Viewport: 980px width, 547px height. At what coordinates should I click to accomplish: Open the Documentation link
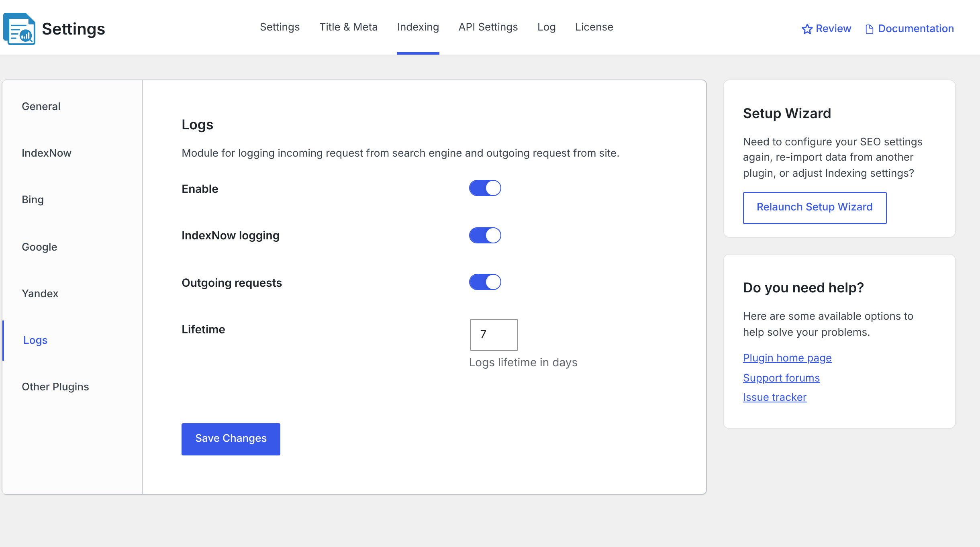(916, 29)
